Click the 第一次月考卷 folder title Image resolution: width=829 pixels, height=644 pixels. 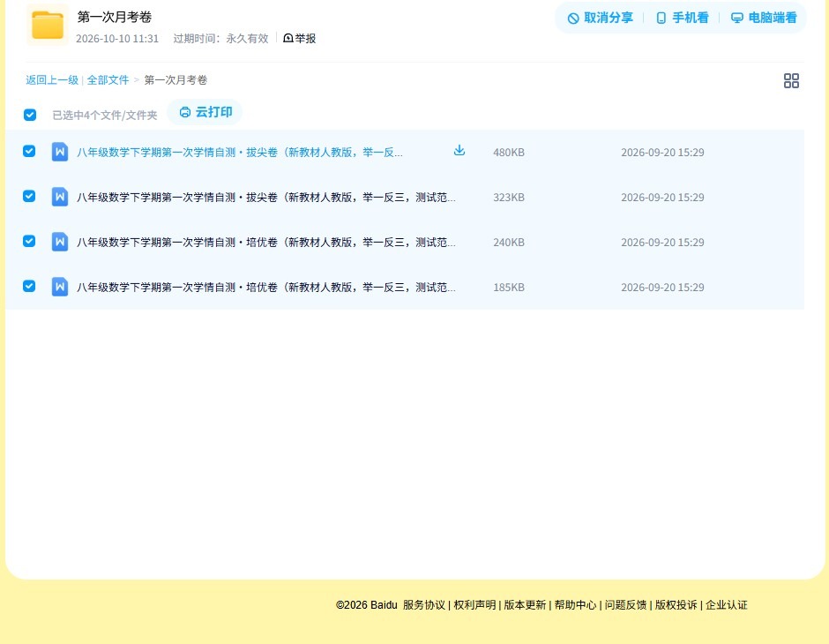[115, 17]
